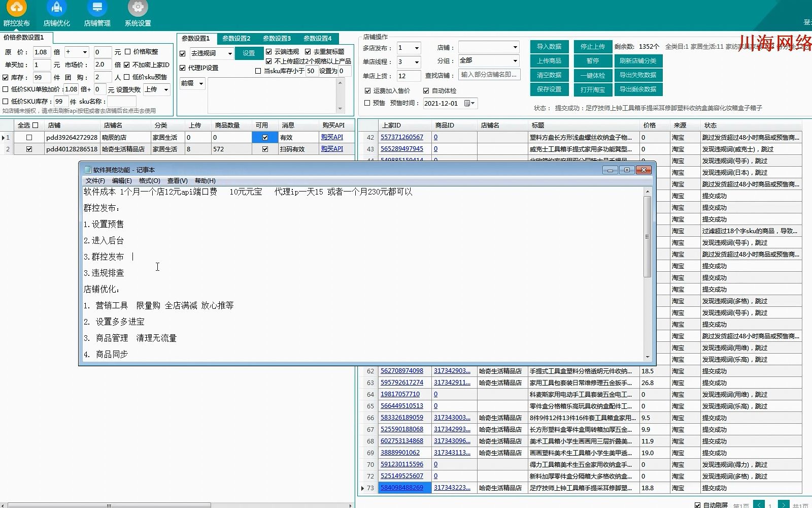812x508 pixels.
Task: Toggle the 去重复标题 checkbox
Action: [308, 51]
